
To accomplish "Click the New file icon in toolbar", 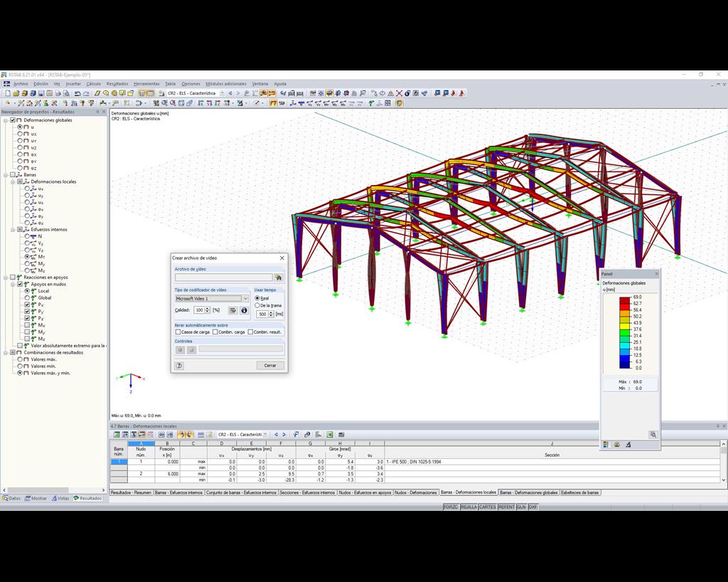I will point(8,93).
